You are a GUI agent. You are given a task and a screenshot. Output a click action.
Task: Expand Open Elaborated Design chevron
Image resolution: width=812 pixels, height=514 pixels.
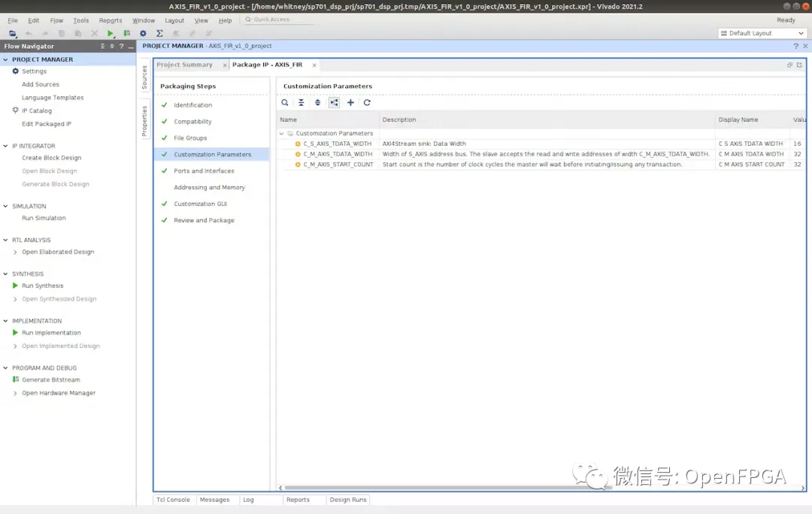click(x=15, y=252)
